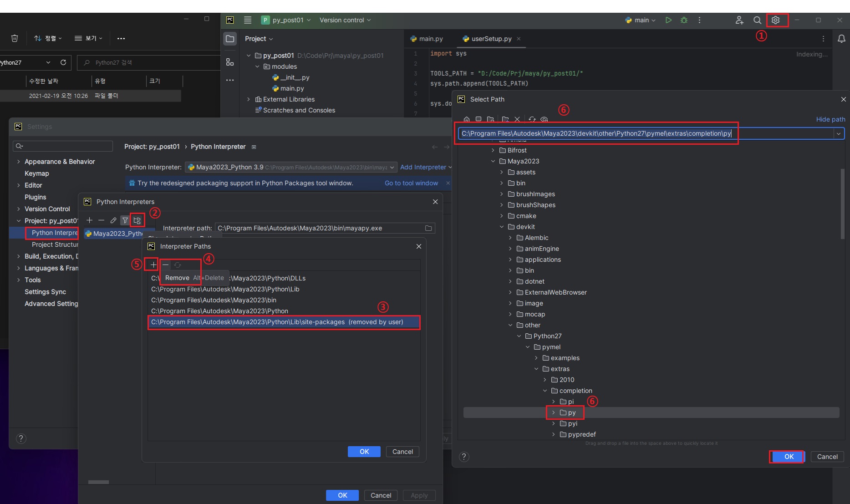Viewport: 850px width, 504px height.
Task: Expand the pyi folder node
Action: (554, 423)
